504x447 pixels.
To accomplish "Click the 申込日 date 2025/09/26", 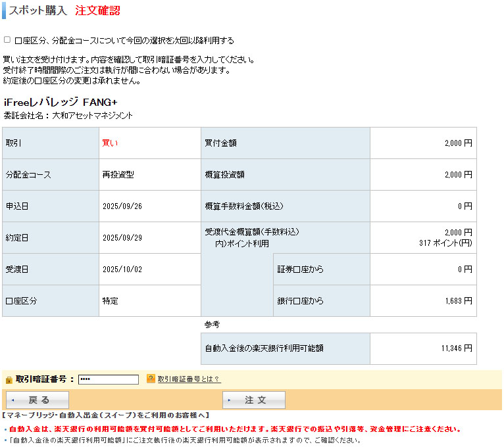I will pos(122,206).
